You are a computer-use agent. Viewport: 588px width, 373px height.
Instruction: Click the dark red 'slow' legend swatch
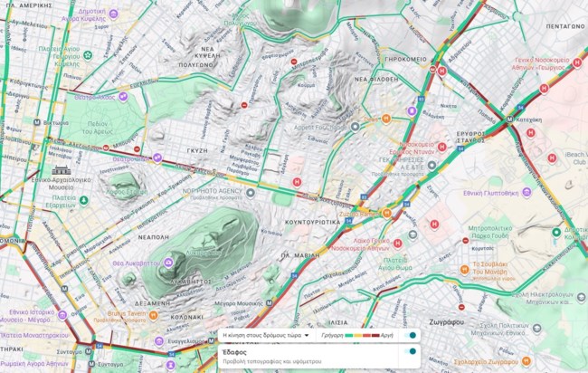(375, 336)
